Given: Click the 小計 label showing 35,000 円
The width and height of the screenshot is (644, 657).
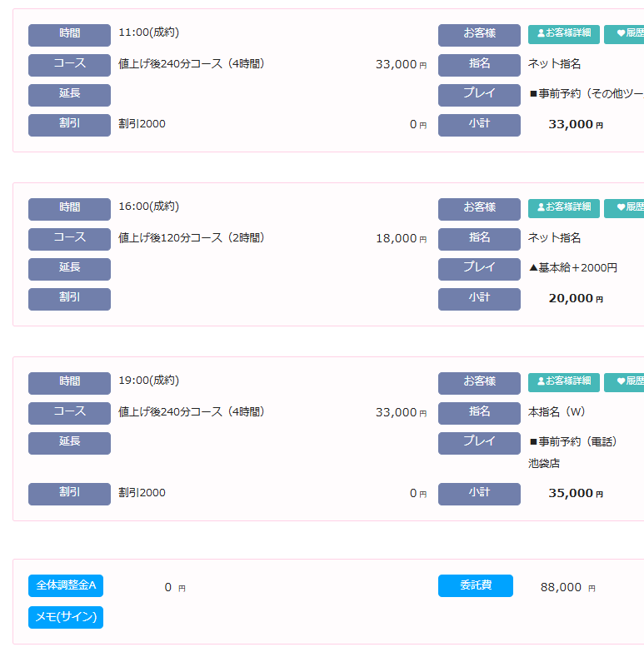Looking at the screenshot, I should [x=479, y=493].
